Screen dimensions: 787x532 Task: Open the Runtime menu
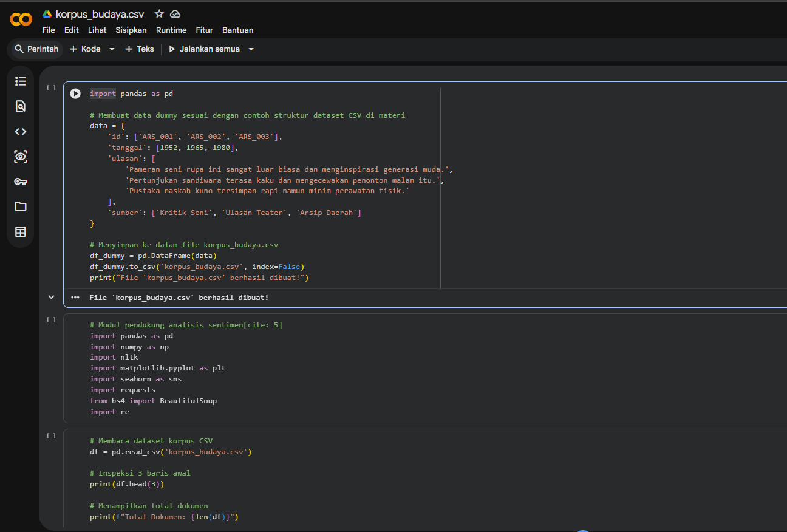pos(171,30)
